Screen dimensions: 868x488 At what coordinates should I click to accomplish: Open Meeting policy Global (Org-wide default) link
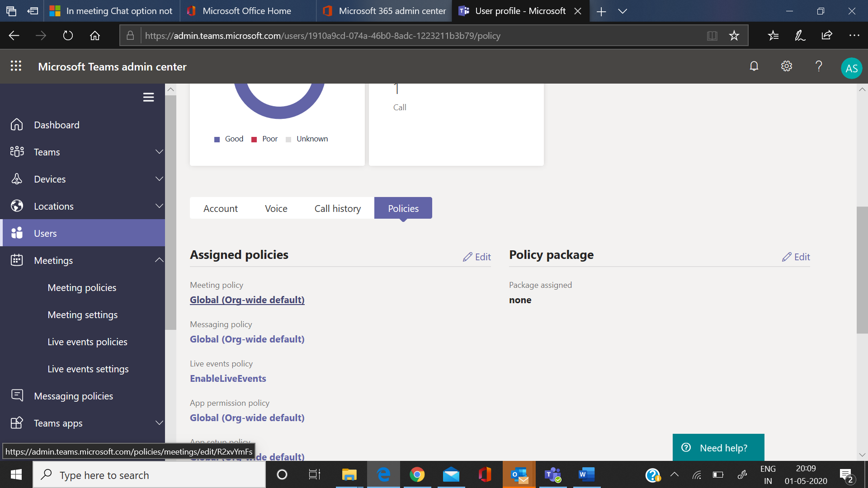point(247,300)
